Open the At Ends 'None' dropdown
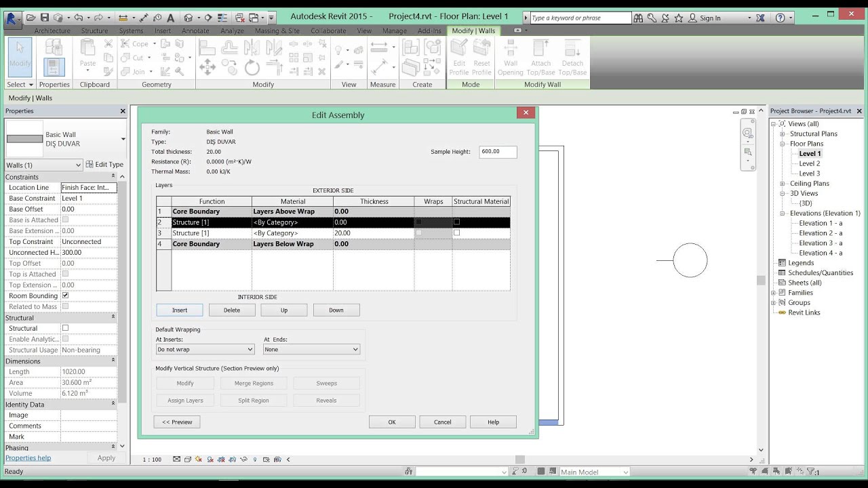 311,349
